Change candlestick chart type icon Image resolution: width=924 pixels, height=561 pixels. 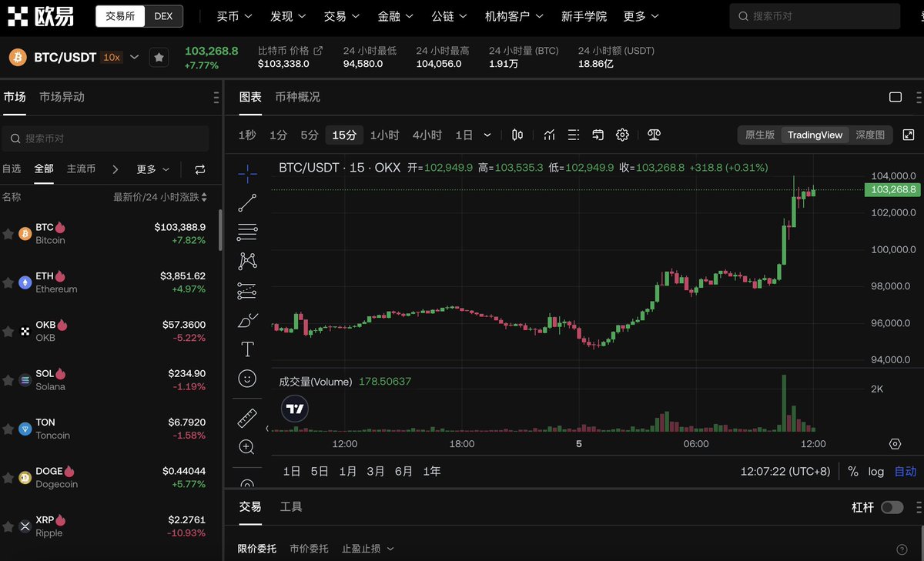tap(517, 135)
